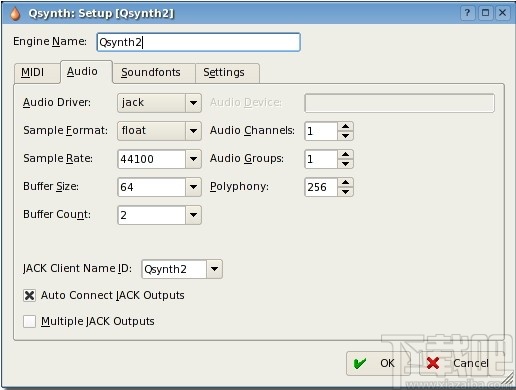This screenshot has width=516, height=390.
Task: Switch to the MIDI tab
Action: point(37,73)
